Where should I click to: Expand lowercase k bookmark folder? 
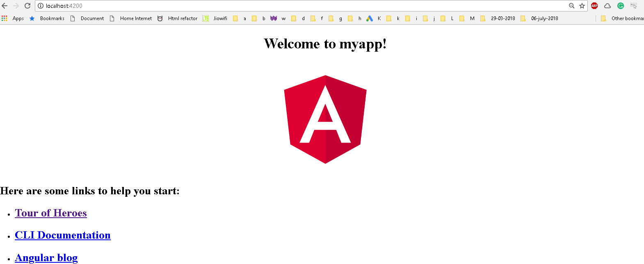pos(393,18)
